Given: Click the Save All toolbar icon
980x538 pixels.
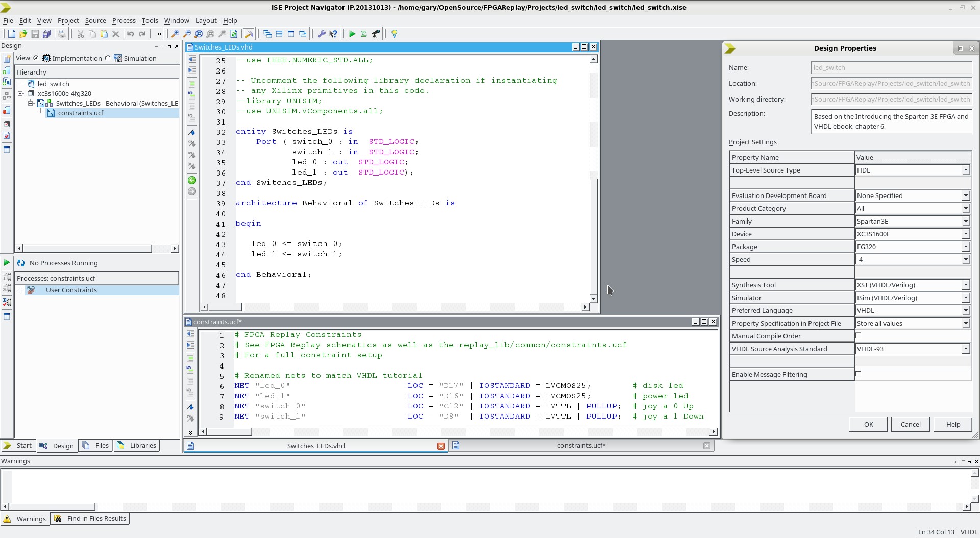Looking at the screenshot, I should (46, 34).
